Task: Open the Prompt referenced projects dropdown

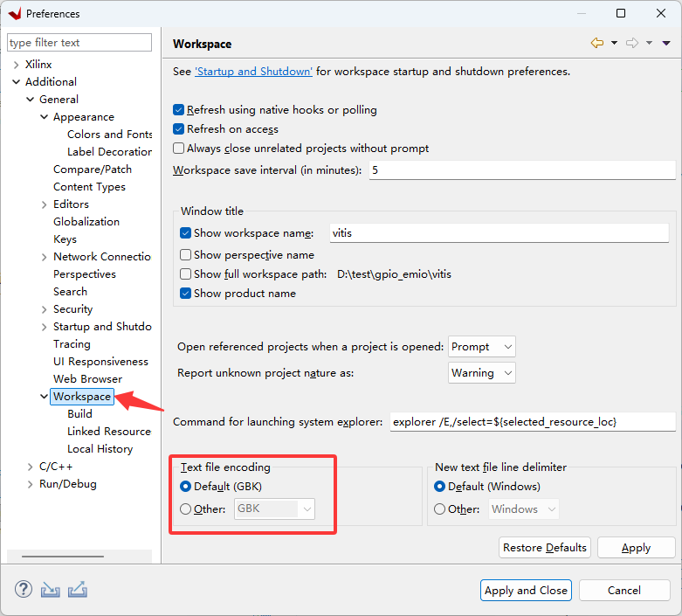Action: (481, 347)
